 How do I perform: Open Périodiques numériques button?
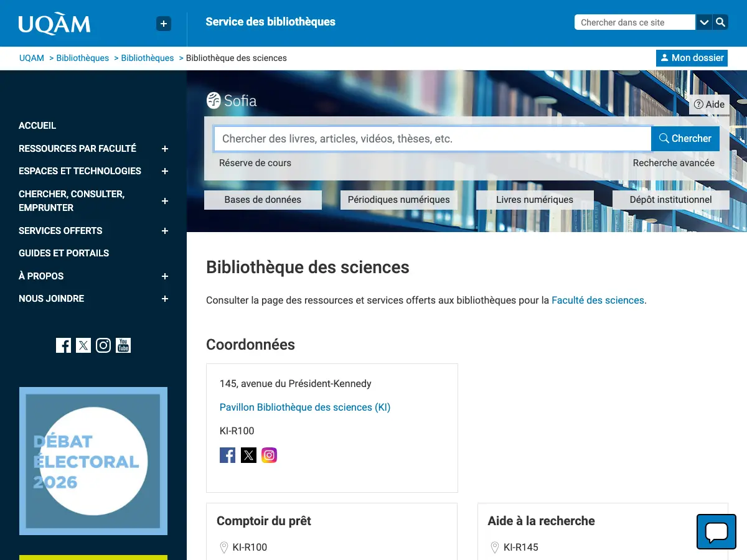pos(399,200)
